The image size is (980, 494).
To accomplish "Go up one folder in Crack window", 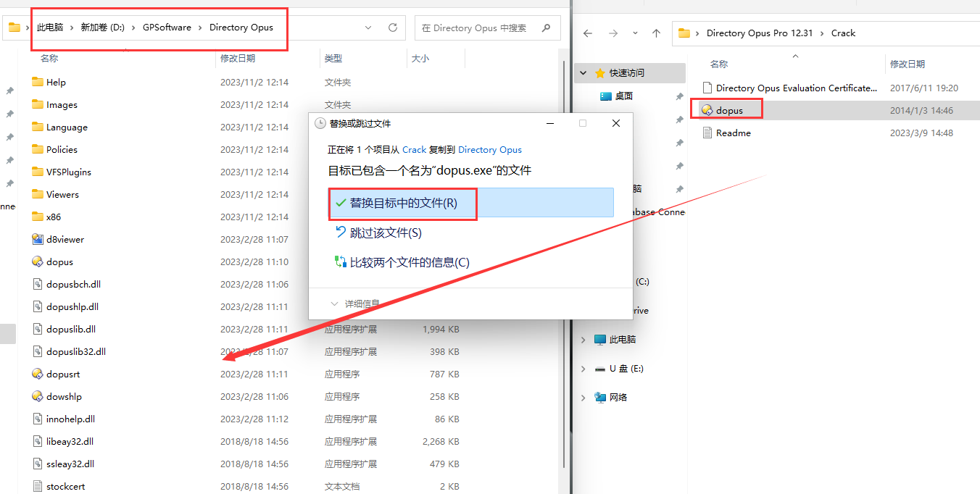I will (656, 33).
